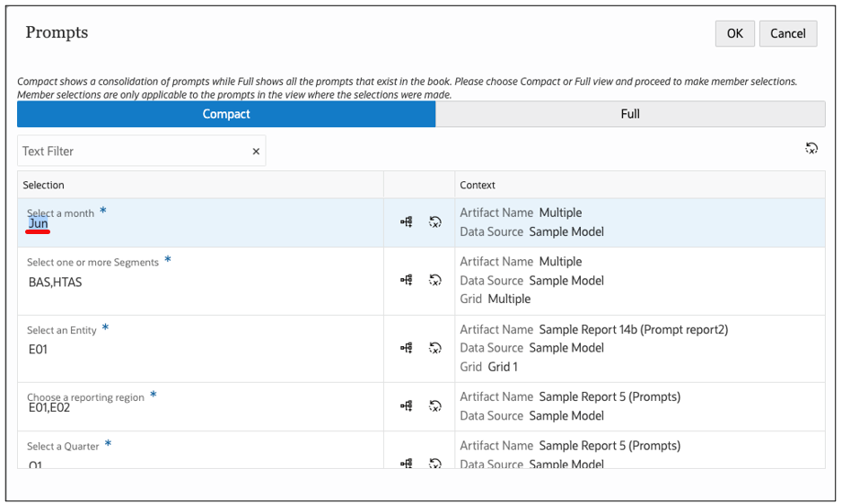Viewport: 842px width, 504px height.
Task: Open member selector for Select a month
Action: pyautogui.click(x=407, y=222)
